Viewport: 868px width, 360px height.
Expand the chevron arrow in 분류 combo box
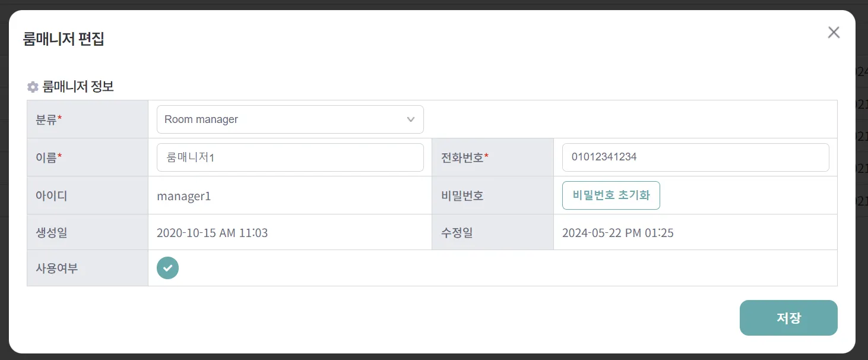[411, 119]
